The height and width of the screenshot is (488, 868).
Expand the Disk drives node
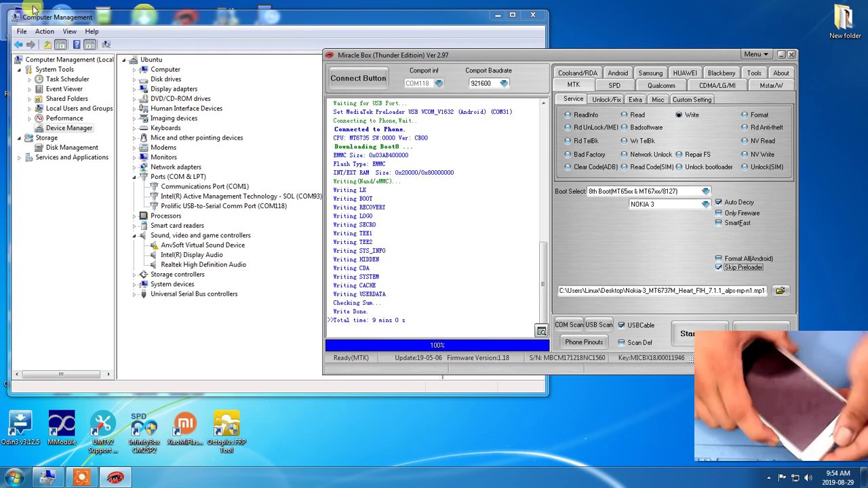click(134, 79)
